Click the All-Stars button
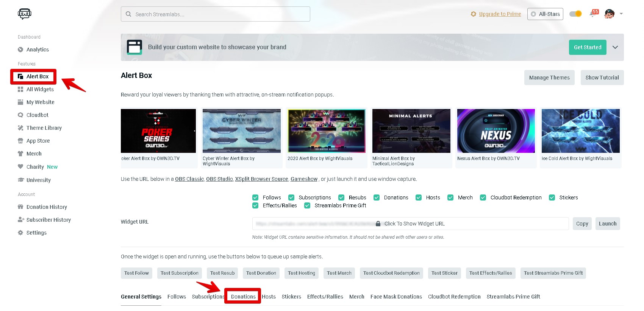This screenshot has width=644, height=311. click(x=545, y=14)
